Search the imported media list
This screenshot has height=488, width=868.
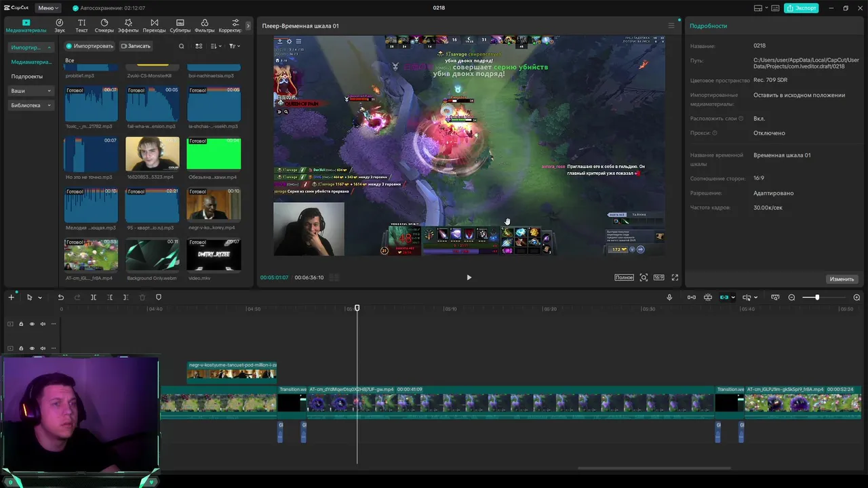(181, 46)
